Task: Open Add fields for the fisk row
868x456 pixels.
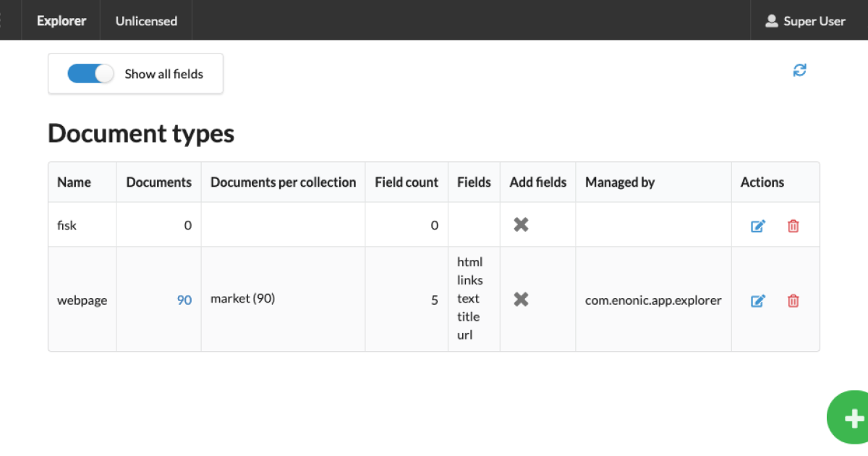Action: (521, 224)
